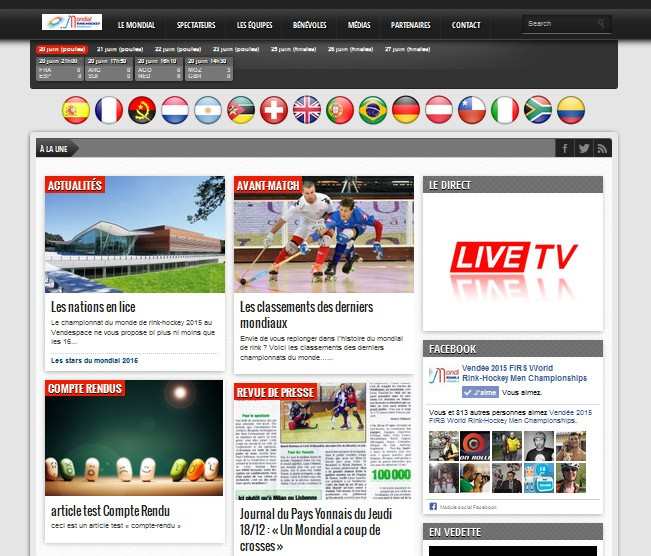Select the Switzerland flag icon
The width and height of the screenshot is (651, 556).
coord(274,110)
